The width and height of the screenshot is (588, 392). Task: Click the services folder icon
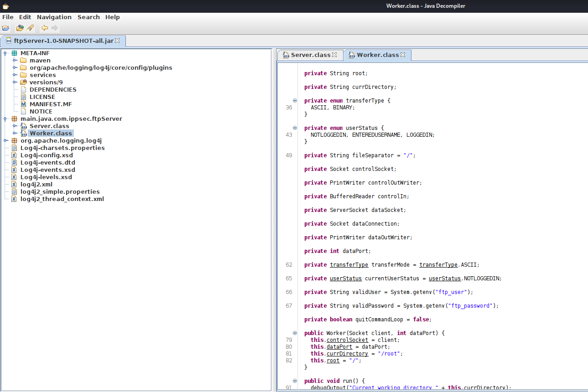23,75
